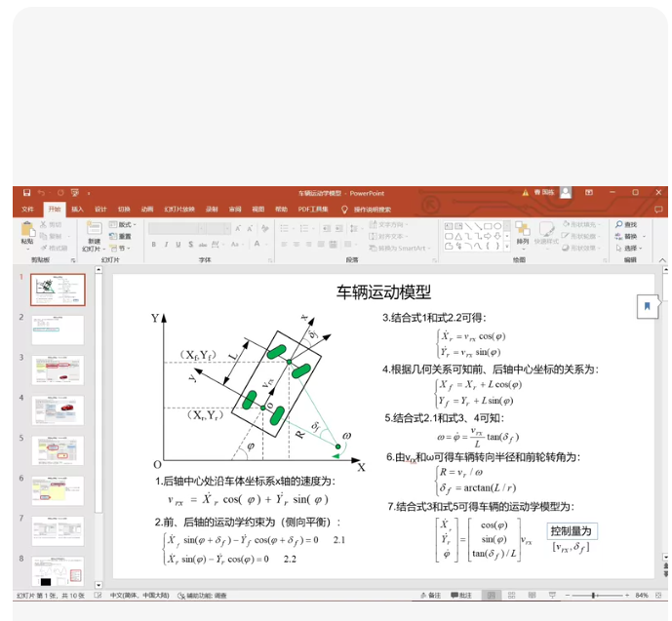The height and width of the screenshot is (621, 672).
Task: Open Shape Fill (形状填充) dropdown
Action: click(581, 224)
